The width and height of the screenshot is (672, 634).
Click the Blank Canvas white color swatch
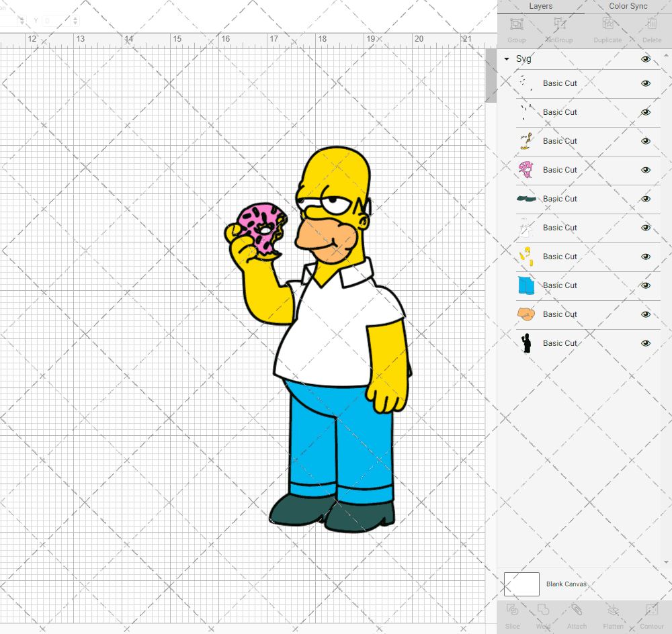point(521,584)
